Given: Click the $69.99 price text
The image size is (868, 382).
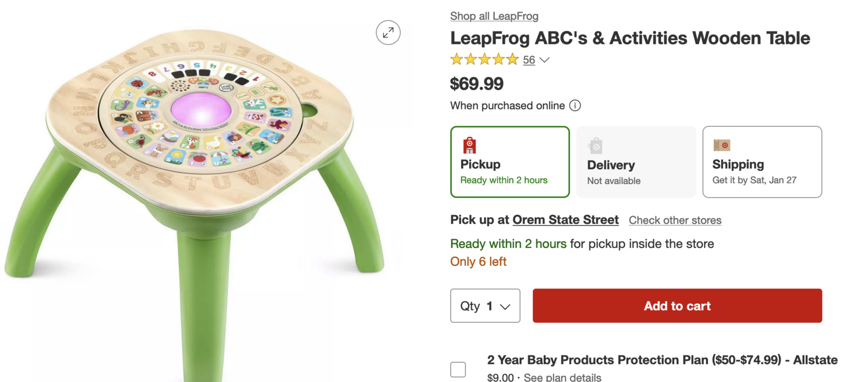Looking at the screenshot, I should click(477, 84).
